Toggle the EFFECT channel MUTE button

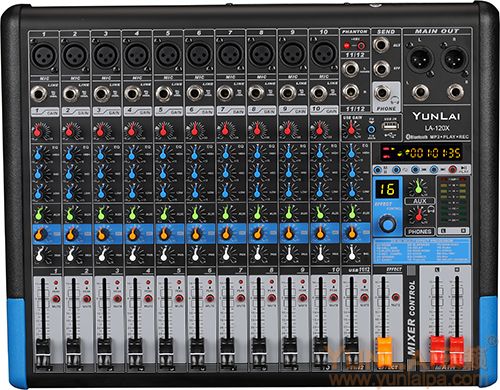click(x=395, y=297)
